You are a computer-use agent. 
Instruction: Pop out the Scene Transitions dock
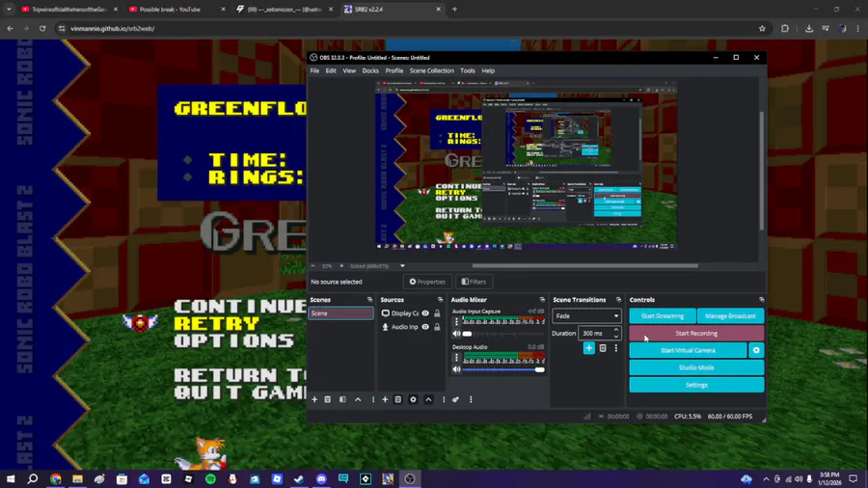[619, 300]
